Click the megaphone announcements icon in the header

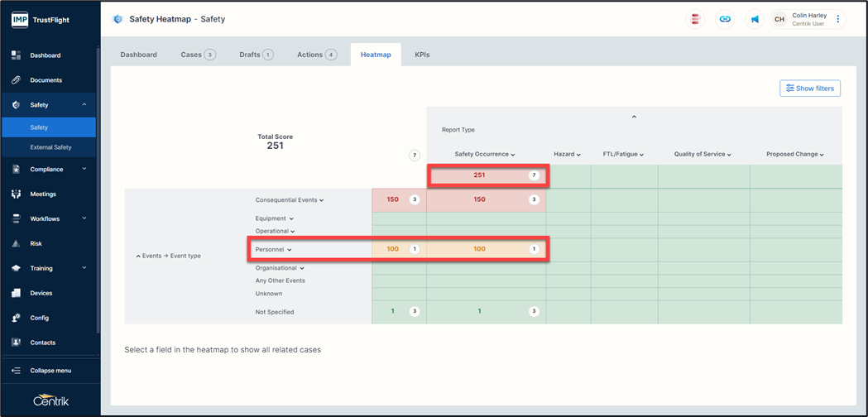(755, 19)
